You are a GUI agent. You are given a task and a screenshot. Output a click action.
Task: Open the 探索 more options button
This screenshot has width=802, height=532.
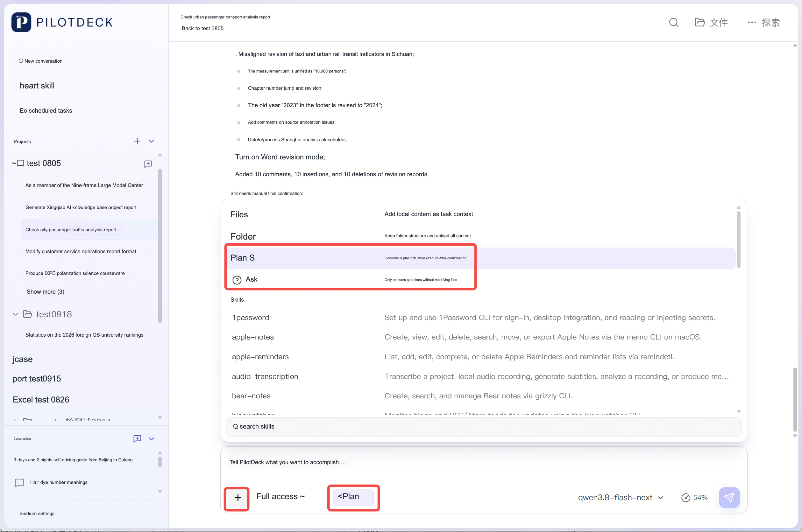click(x=764, y=22)
